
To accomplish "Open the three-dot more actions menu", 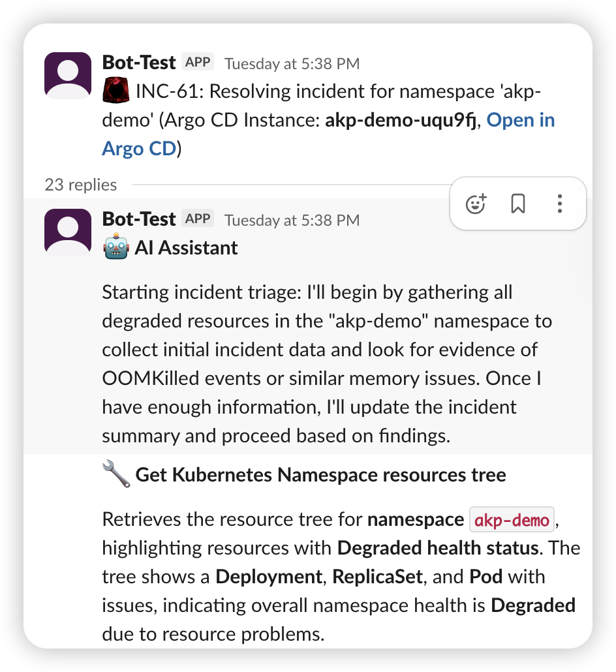I will point(559,204).
